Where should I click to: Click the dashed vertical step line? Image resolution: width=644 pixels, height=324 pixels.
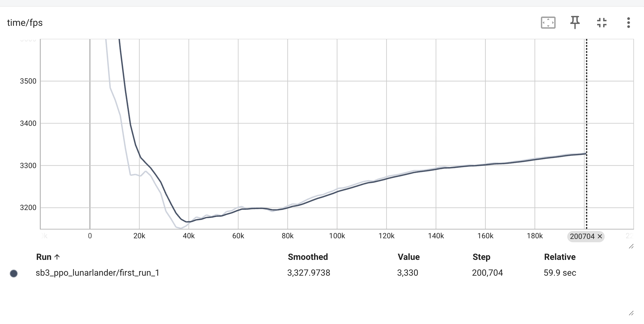pos(586,134)
